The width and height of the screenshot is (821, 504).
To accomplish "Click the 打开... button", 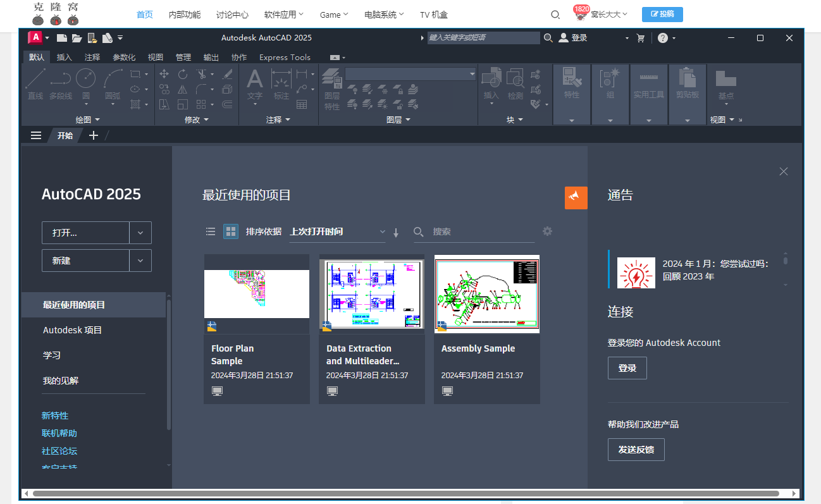I will point(85,233).
